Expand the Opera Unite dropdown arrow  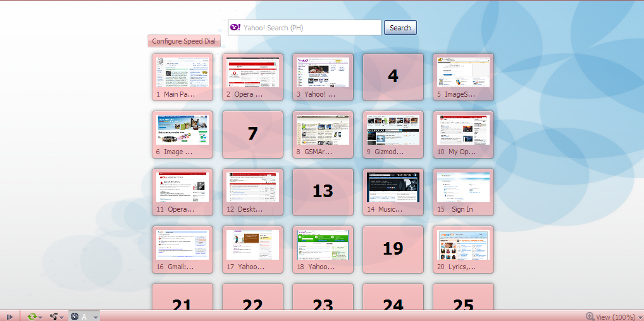(62, 317)
